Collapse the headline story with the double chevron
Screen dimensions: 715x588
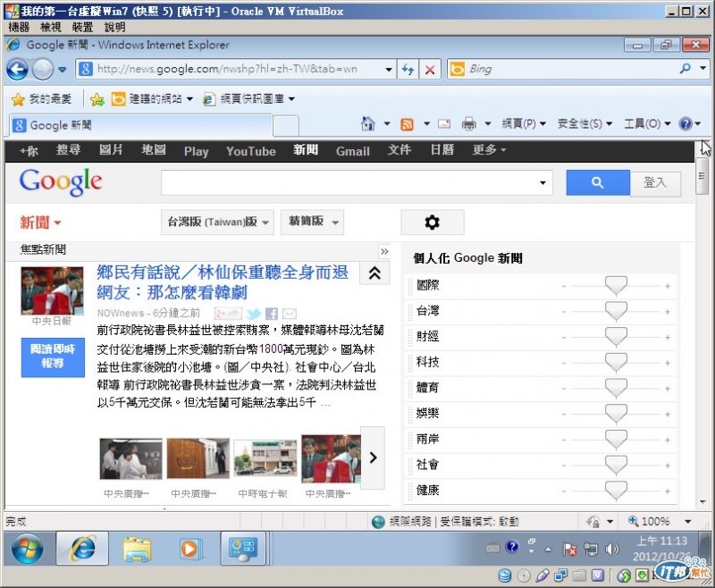[374, 273]
